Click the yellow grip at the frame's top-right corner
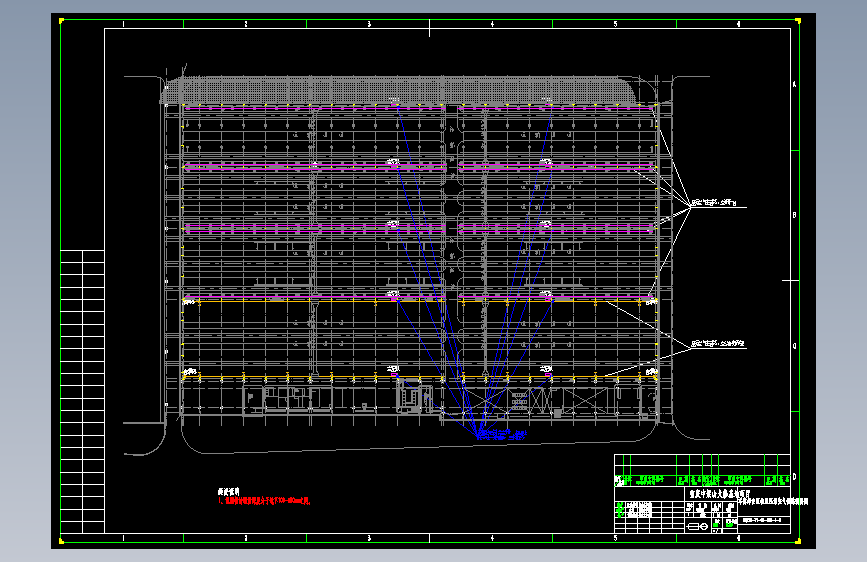The image size is (867, 562). coord(798,21)
